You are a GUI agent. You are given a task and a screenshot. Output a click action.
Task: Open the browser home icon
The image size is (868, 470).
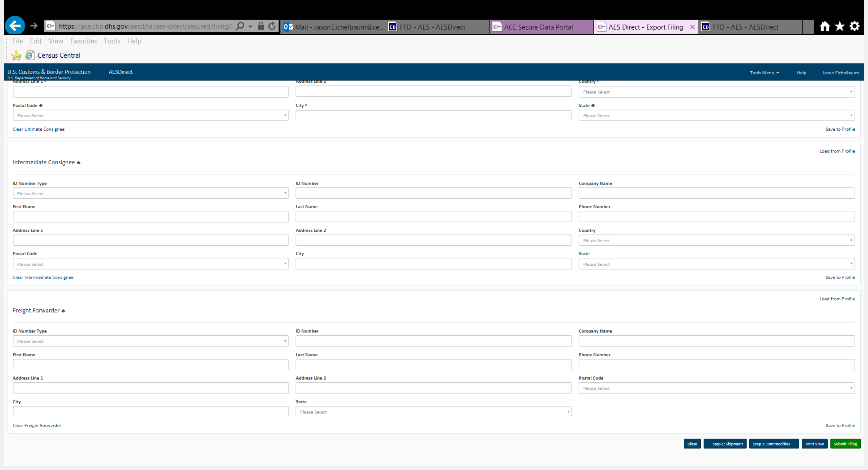pyautogui.click(x=825, y=26)
